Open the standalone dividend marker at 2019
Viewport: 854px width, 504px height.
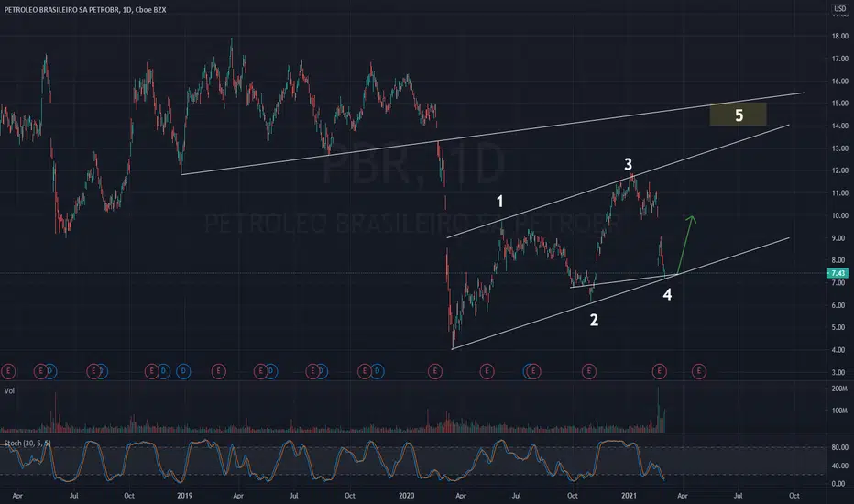[x=183, y=372]
